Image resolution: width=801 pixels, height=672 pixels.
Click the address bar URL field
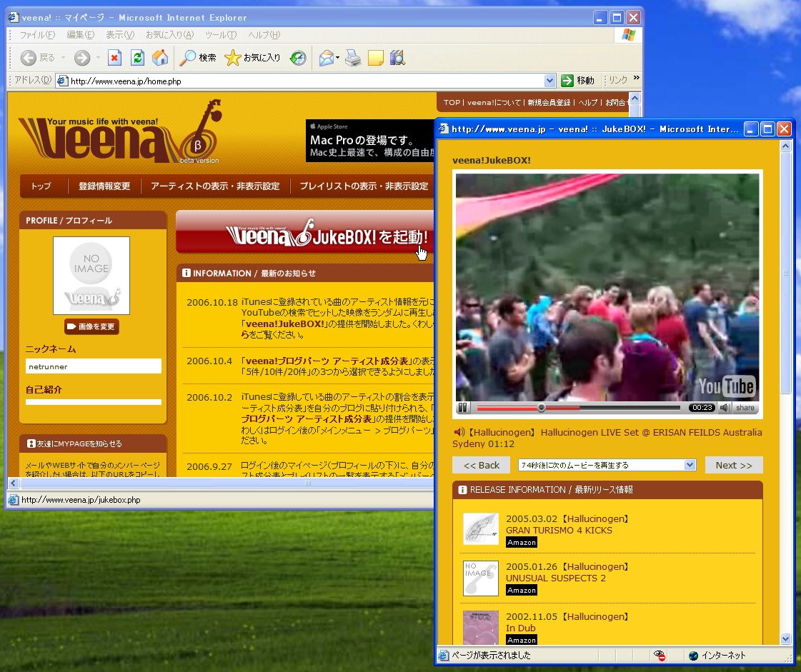pyautogui.click(x=307, y=81)
